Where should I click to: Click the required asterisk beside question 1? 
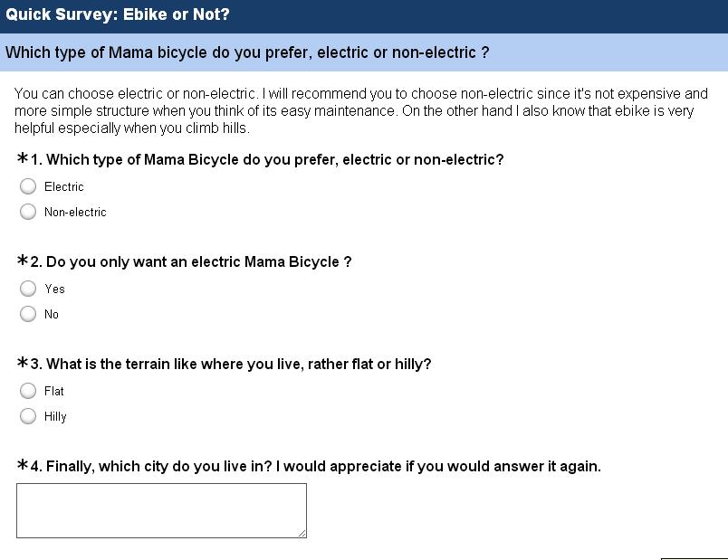(x=23, y=159)
